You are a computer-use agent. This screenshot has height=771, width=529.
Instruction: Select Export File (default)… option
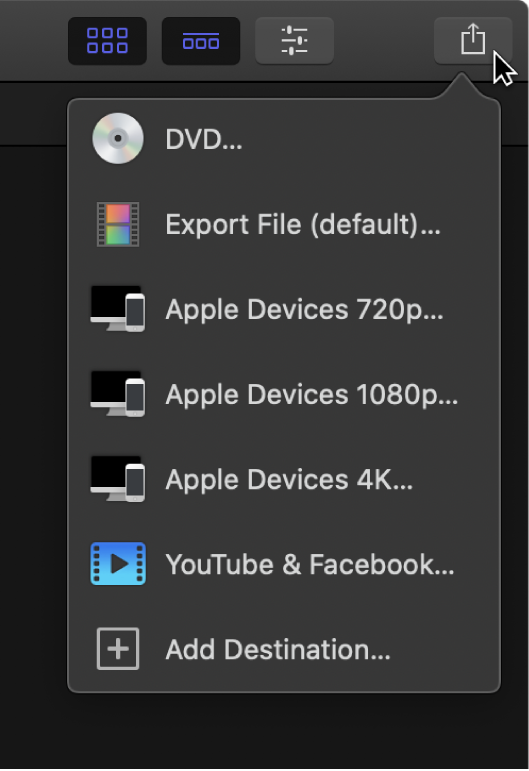click(x=284, y=224)
